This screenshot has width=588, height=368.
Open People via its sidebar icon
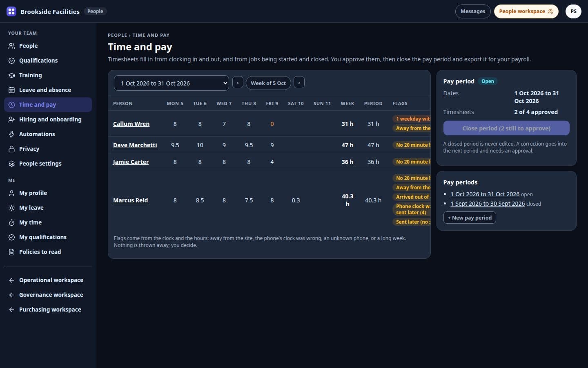tap(11, 46)
